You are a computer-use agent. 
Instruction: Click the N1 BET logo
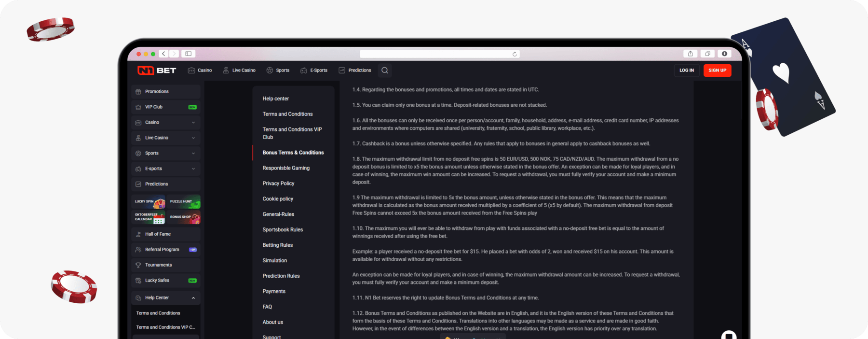[157, 71]
